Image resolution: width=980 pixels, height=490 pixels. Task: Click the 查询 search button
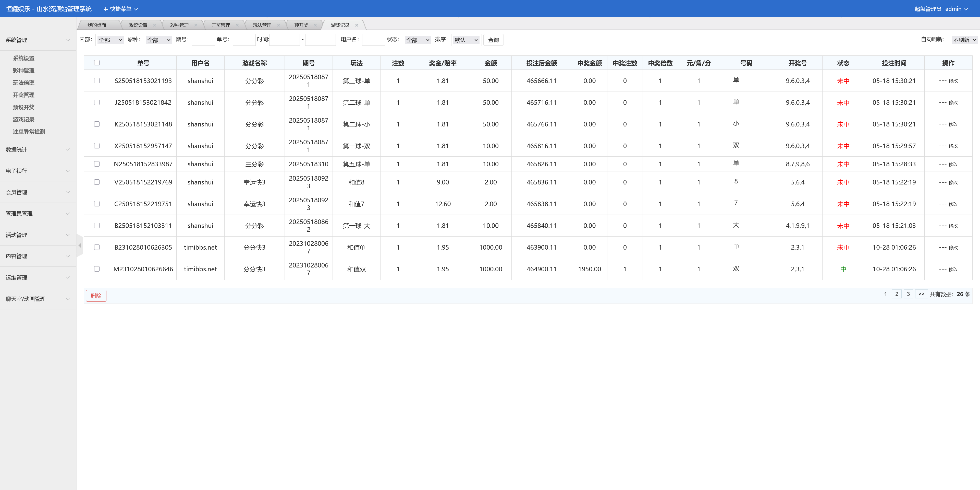point(493,40)
